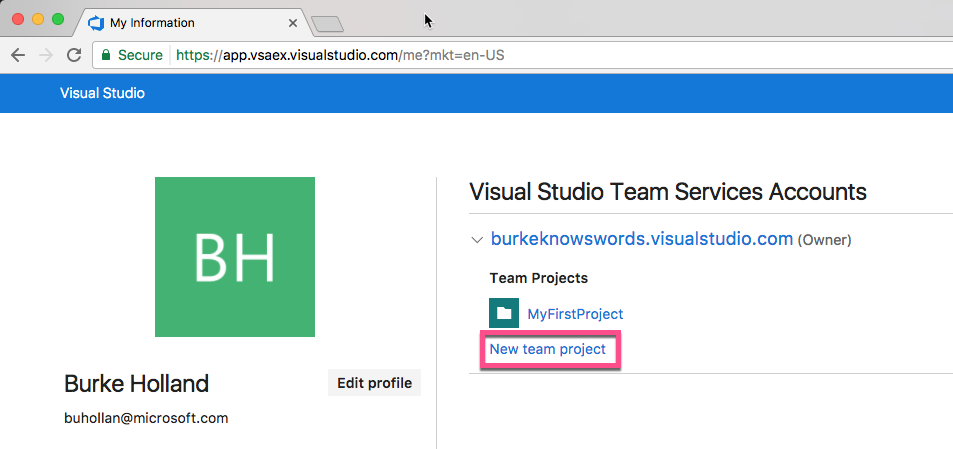Screen dimensions: 953x449
Task: Minimize the browser window with yellow button
Action: pyautogui.click(x=38, y=19)
